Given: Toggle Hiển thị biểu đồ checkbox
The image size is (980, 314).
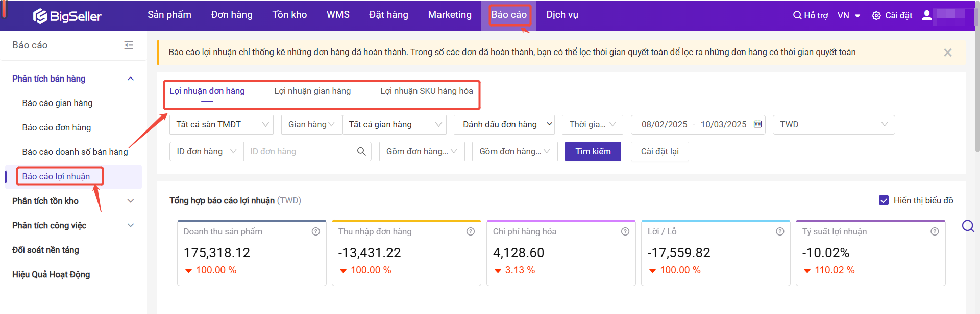Looking at the screenshot, I should pos(884,200).
